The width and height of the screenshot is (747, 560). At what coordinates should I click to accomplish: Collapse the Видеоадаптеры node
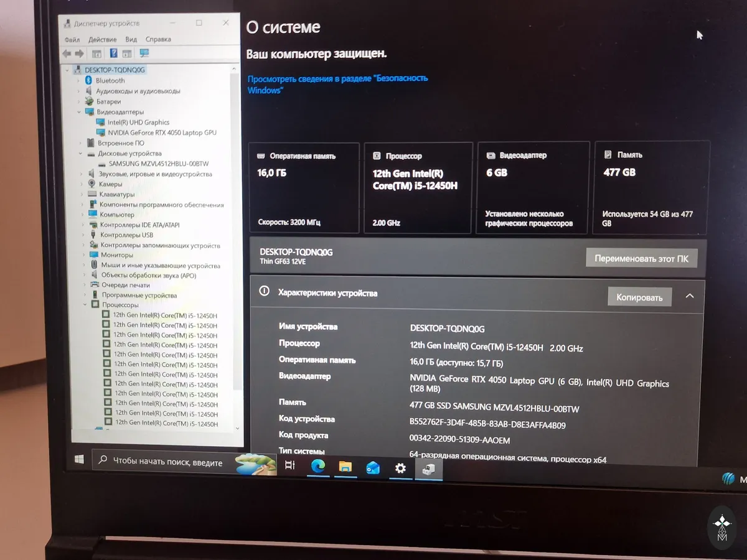click(x=79, y=112)
